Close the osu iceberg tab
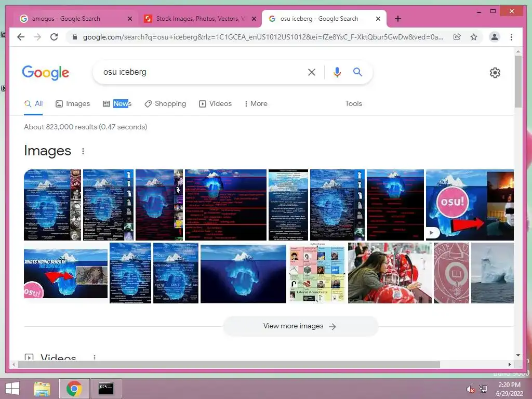Image resolution: width=532 pixels, height=399 pixels. (378, 19)
